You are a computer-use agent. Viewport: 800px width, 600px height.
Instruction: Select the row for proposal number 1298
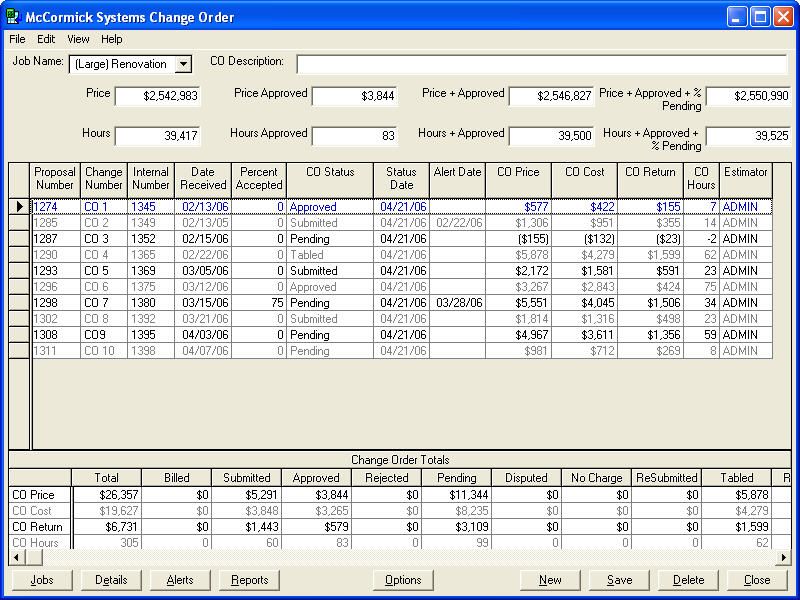(x=55, y=303)
